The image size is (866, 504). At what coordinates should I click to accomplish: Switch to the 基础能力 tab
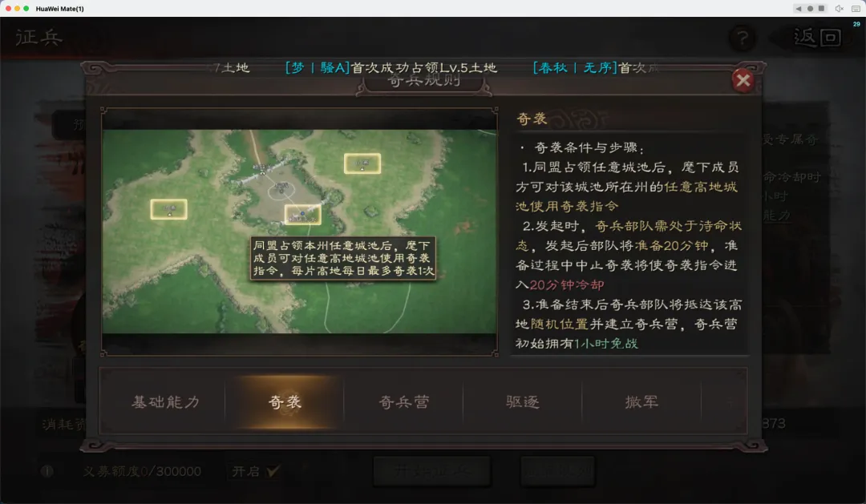[166, 401]
